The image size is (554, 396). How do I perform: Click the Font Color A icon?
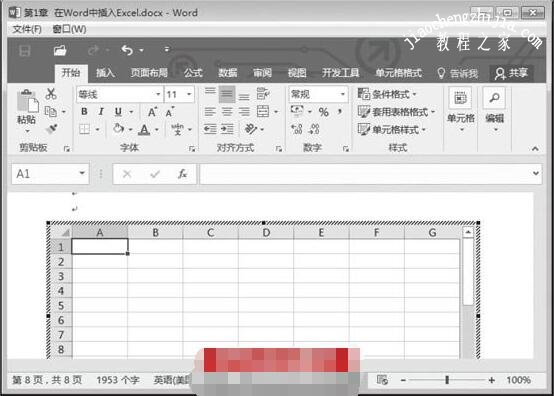pyautogui.click(x=144, y=129)
